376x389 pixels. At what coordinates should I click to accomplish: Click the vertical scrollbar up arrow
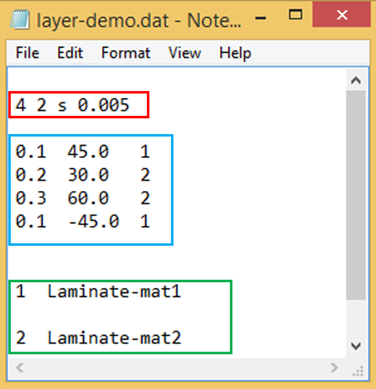tap(356, 80)
